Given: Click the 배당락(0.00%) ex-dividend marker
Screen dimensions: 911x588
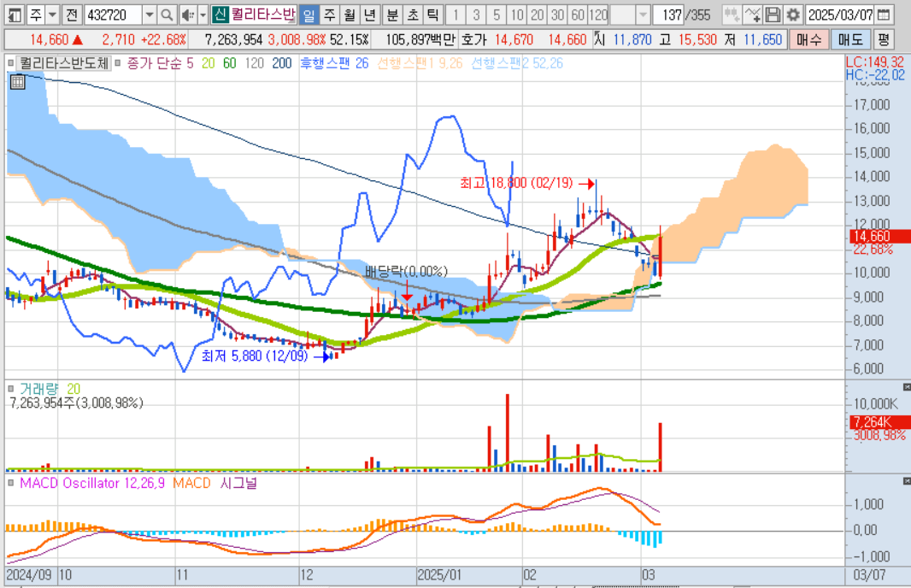Looking at the screenshot, I should (x=406, y=271).
